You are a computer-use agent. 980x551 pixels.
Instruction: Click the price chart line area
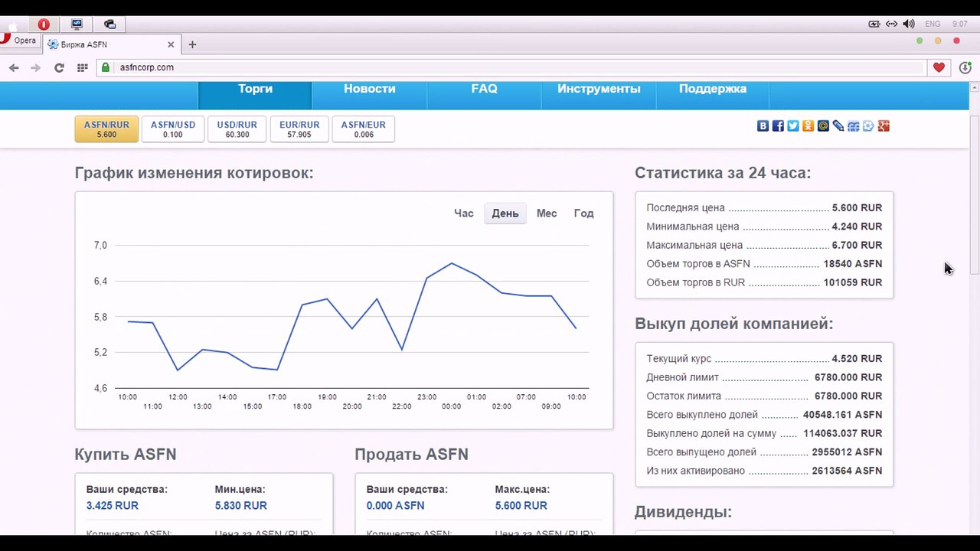[x=351, y=318]
